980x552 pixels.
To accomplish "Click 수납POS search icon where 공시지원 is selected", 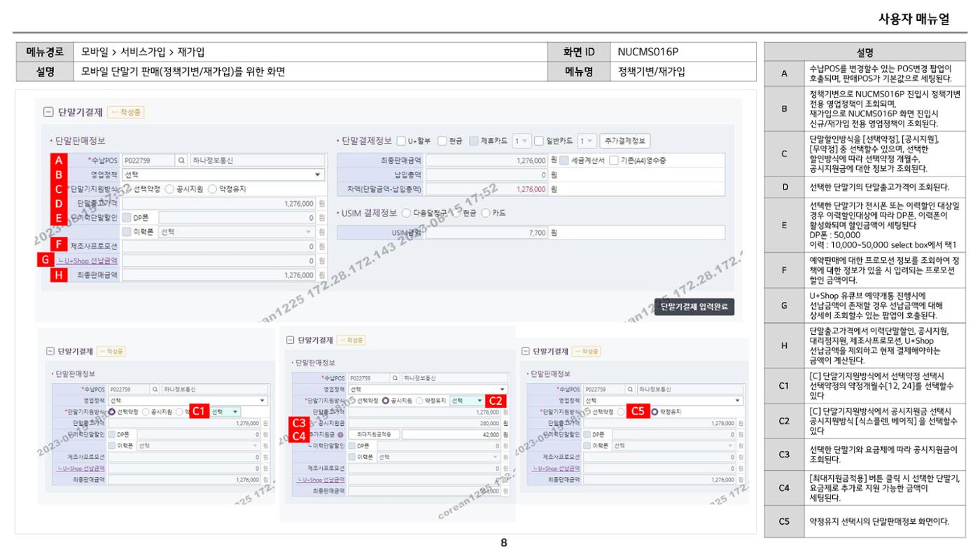I will (x=395, y=378).
